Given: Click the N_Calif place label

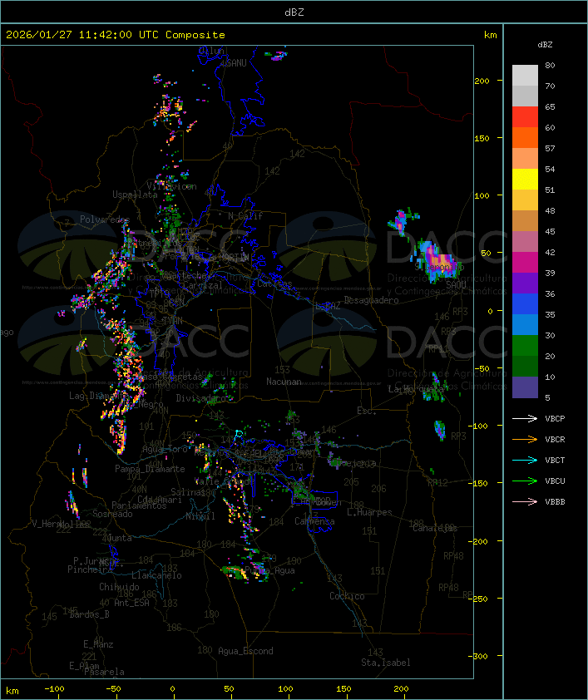Looking at the screenshot, I should point(245,215).
